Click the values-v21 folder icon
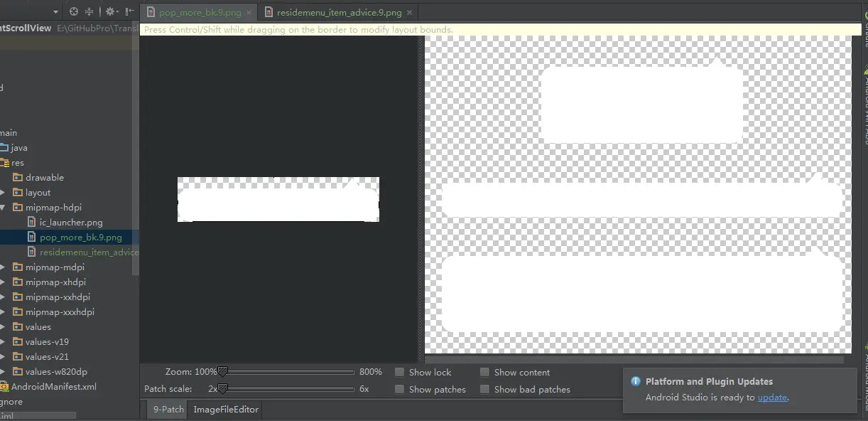This screenshot has height=421, width=868. [18, 357]
